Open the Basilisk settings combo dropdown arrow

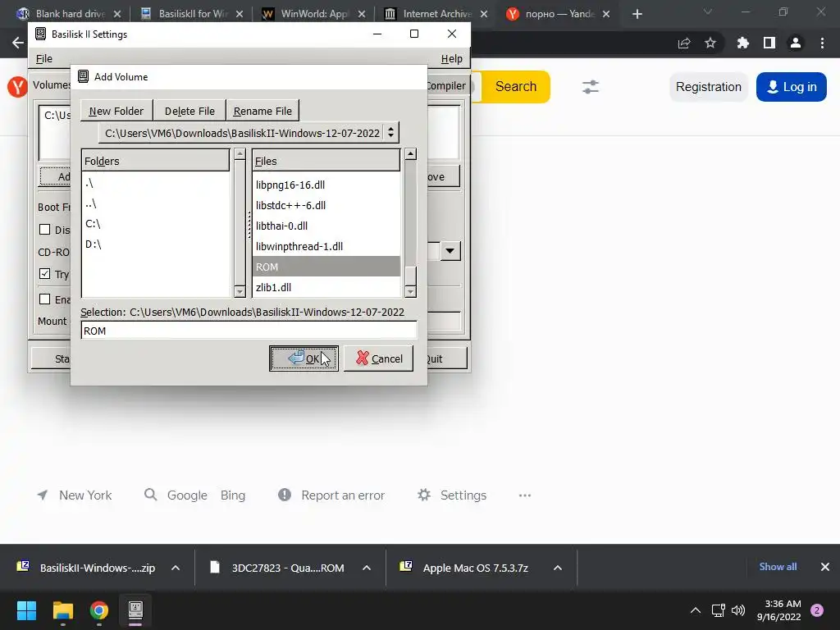(x=450, y=251)
